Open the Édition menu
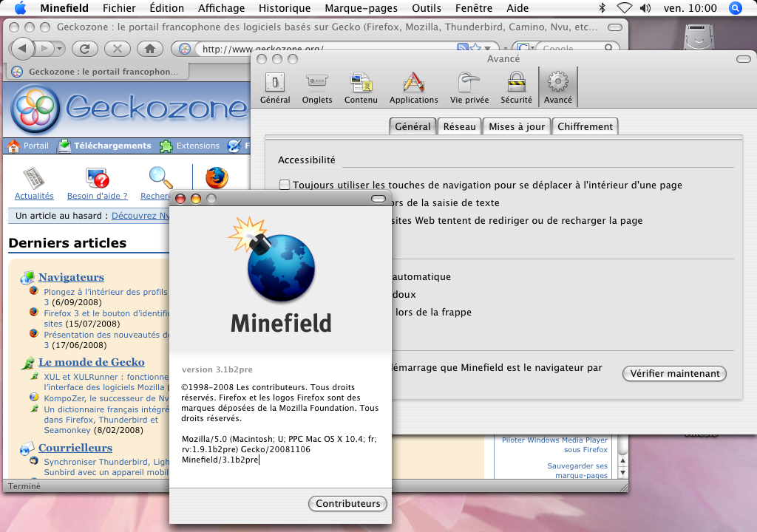The width and height of the screenshot is (757, 532). tap(166, 7)
